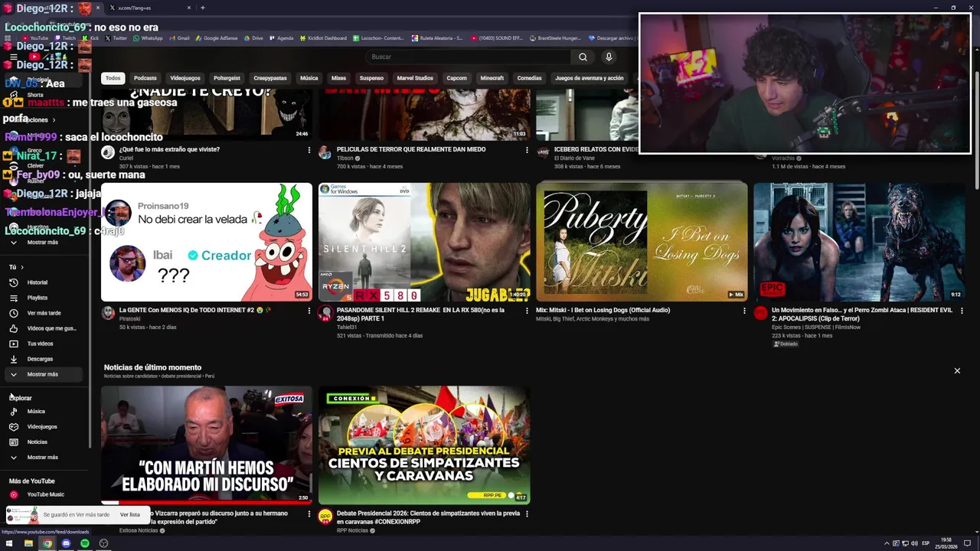980x551 pixels.
Task: Open the Drive bookmark
Action: coord(253,38)
